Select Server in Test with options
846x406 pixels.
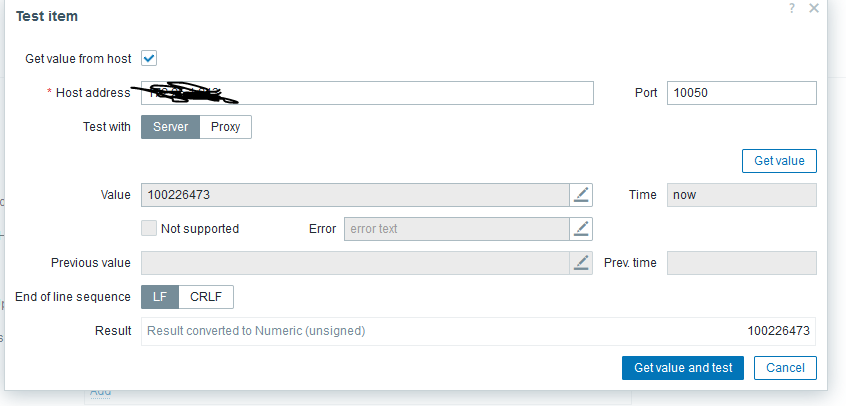pyautogui.click(x=170, y=127)
